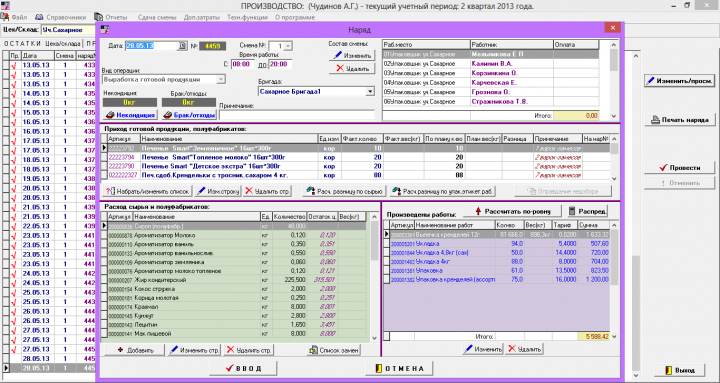Click the Изм.строку button
The width and height of the screenshot is (720, 383).
coord(218,191)
